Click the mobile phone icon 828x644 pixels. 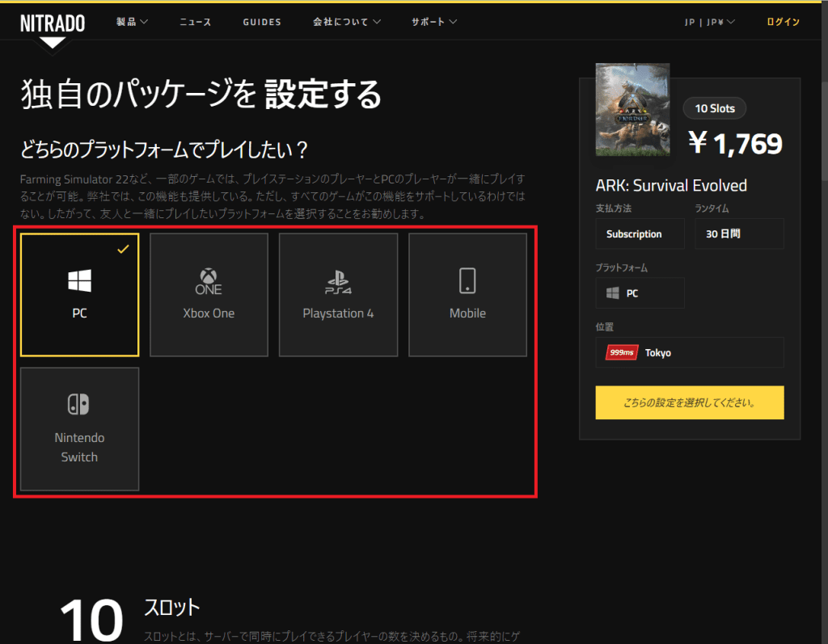(467, 280)
